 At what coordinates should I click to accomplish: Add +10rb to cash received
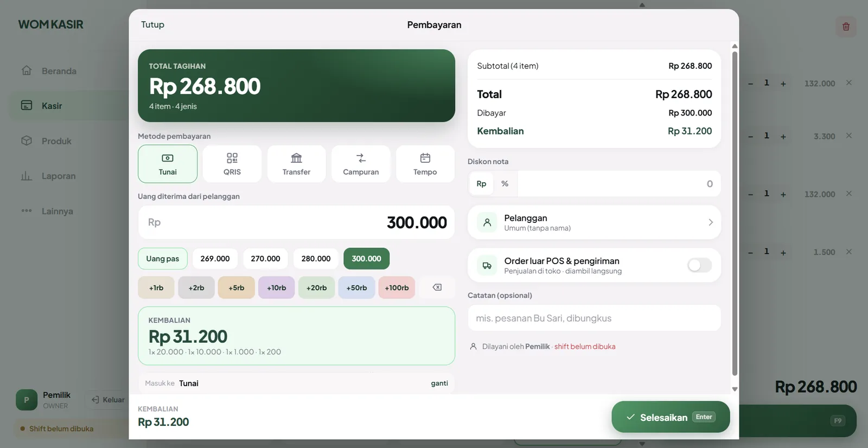[x=277, y=287]
